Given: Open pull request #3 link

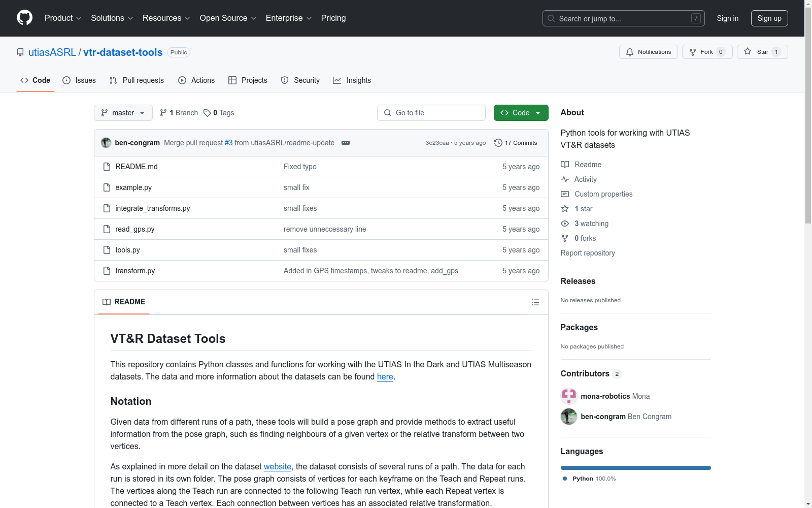Looking at the screenshot, I should pyautogui.click(x=228, y=143).
